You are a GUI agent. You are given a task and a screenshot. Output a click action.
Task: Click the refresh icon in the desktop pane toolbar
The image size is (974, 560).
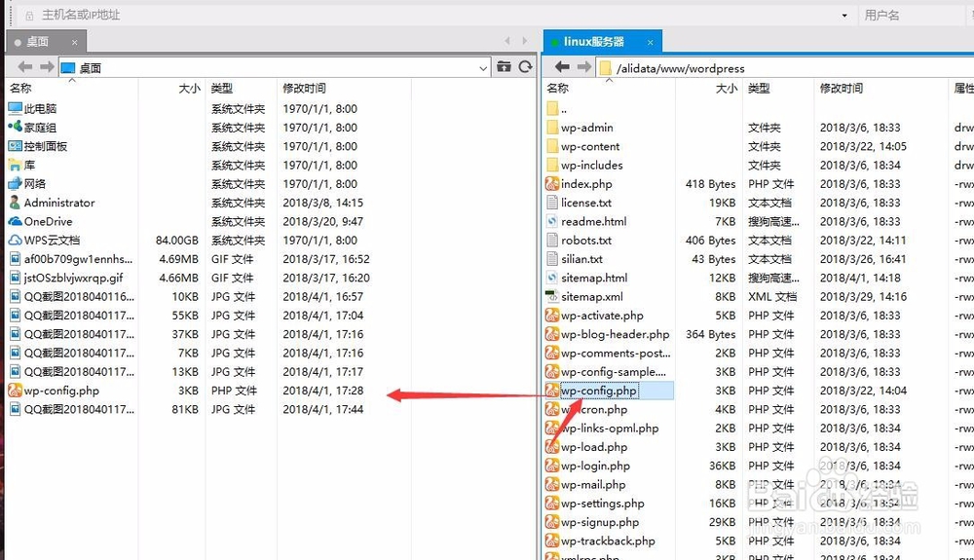coord(526,67)
